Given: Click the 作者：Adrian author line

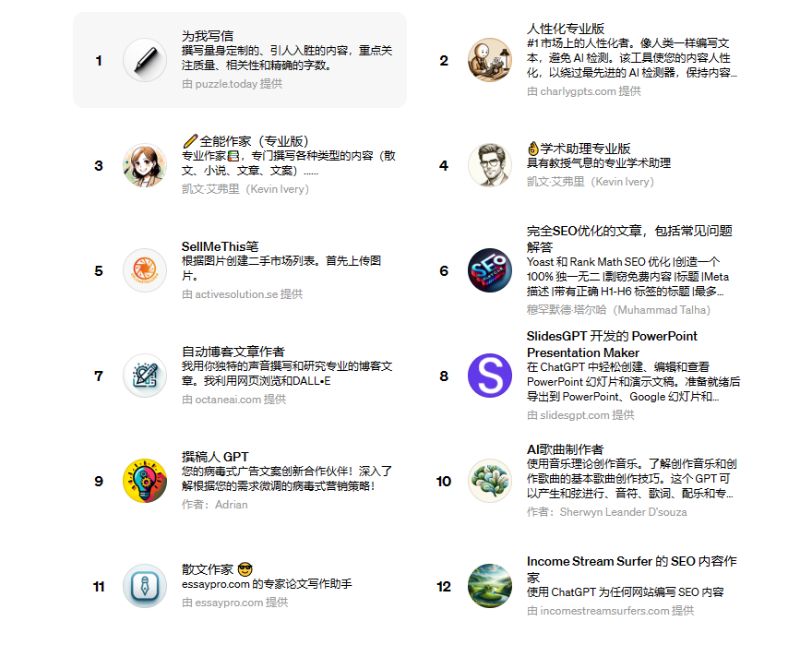Looking at the screenshot, I should [214, 505].
